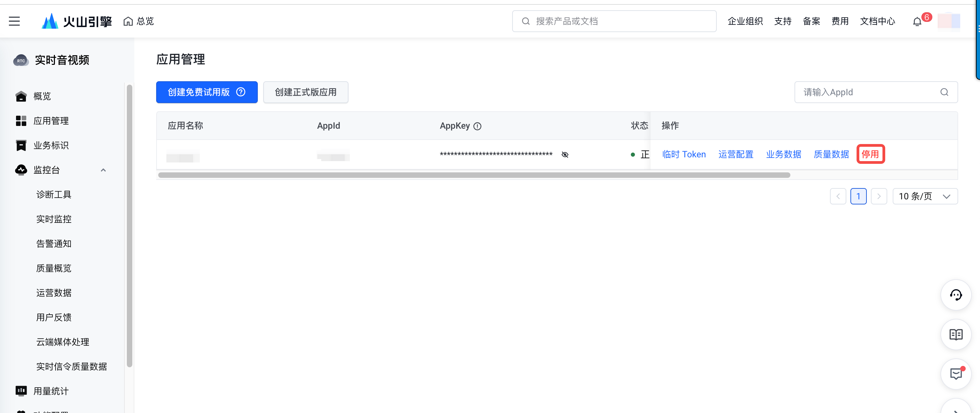Open 实时监控 under 监控台
This screenshot has height=413, width=980.
pos(54,219)
